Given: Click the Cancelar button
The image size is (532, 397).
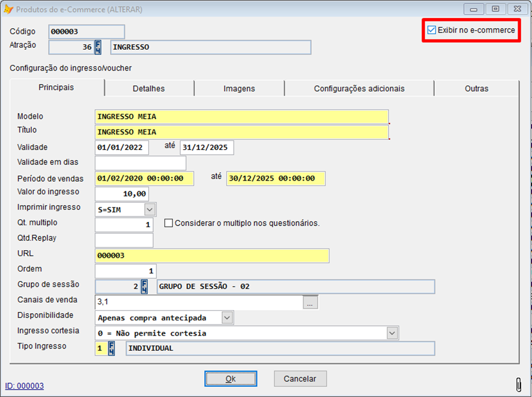Looking at the screenshot, I should click(300, 378).
